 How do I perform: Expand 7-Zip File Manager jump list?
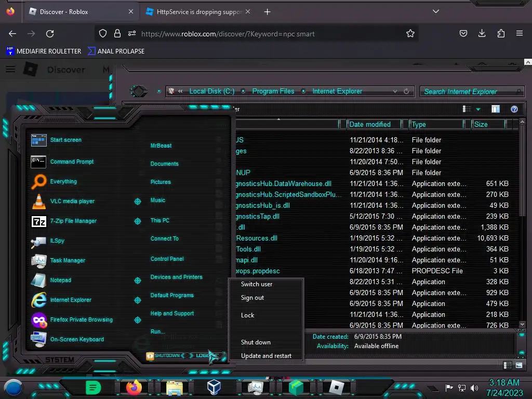pyautogui.click(x=137, y=221)
